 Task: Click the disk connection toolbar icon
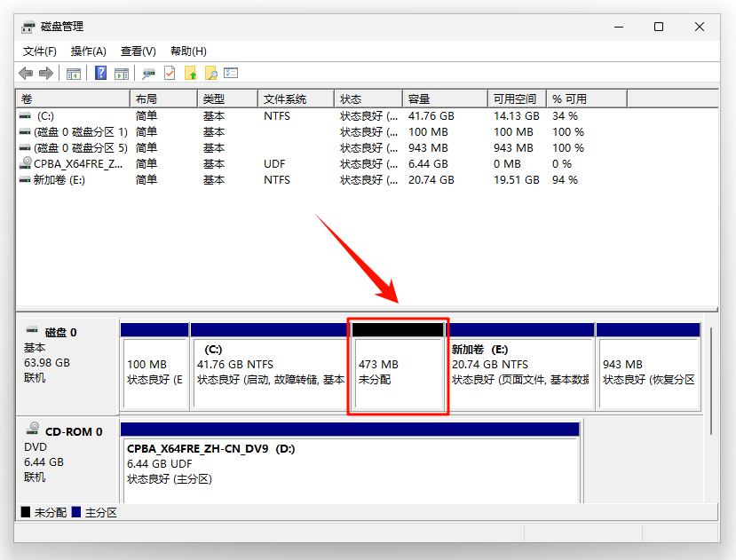(149, 74)
